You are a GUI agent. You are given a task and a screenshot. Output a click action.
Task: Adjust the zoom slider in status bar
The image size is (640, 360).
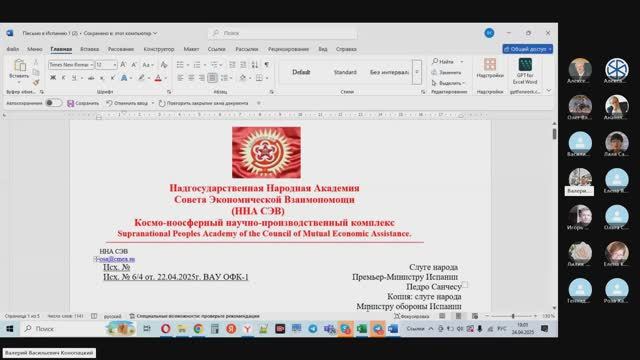[513, 316]
